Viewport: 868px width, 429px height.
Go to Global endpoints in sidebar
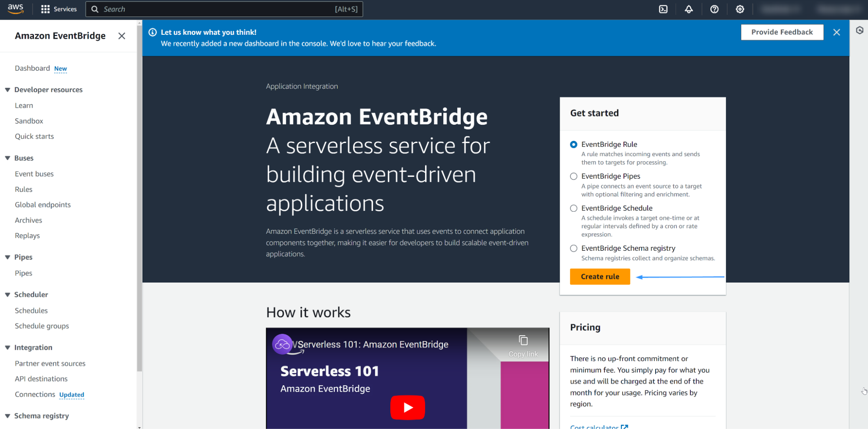pos(43,204)
